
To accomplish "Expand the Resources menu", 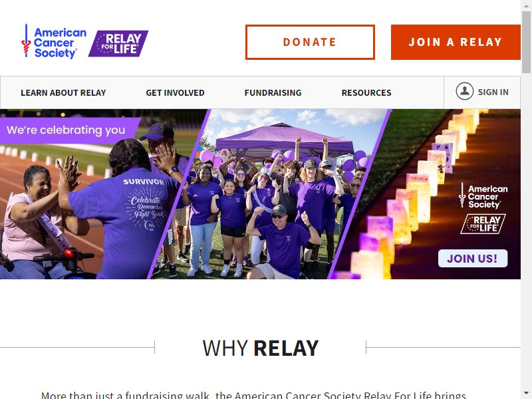I will pyautogui.click(x=366, y=92).
